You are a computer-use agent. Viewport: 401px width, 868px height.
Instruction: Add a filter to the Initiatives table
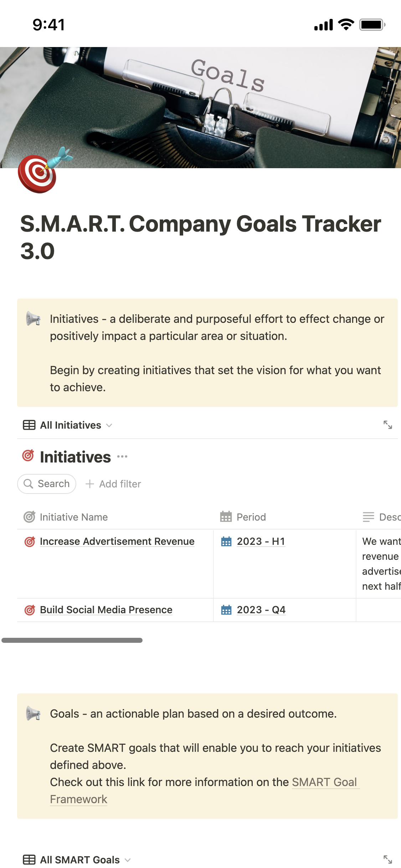(113, 484)
